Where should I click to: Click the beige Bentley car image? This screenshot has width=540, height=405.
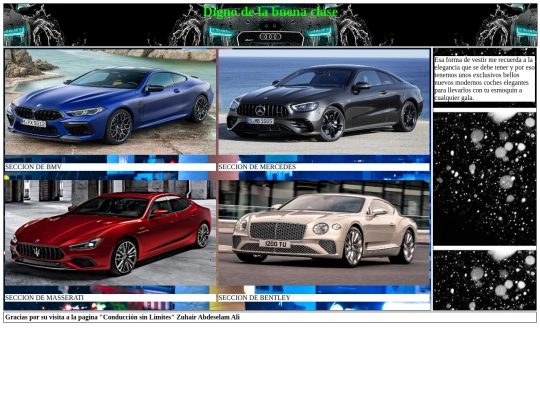324,233
